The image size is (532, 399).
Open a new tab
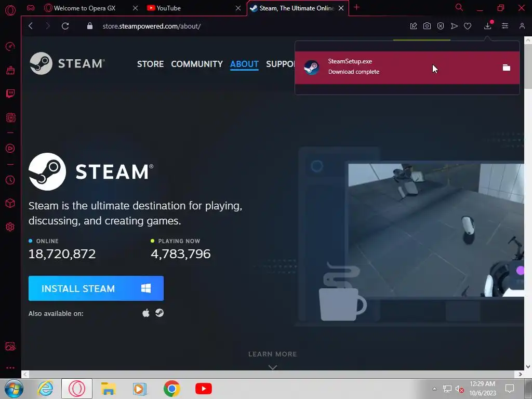[x=356, y=7]
